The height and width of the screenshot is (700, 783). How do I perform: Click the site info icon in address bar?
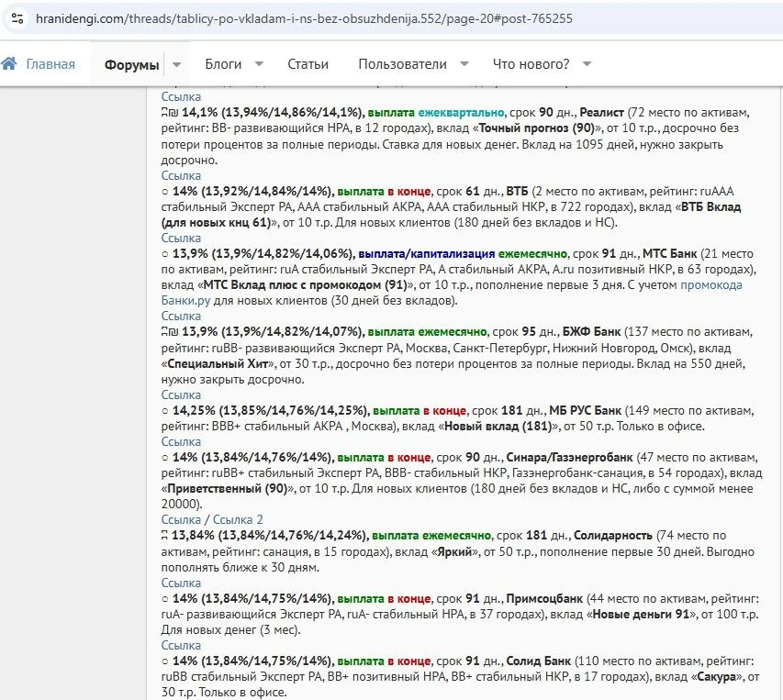click(x=17, y=19)
